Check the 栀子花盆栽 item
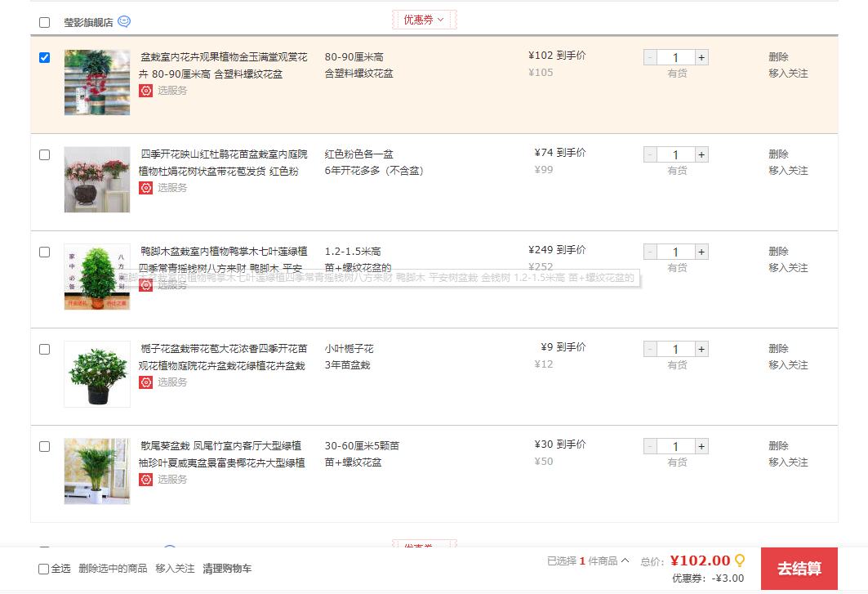 pyautogui.click(x=45, y=349)
